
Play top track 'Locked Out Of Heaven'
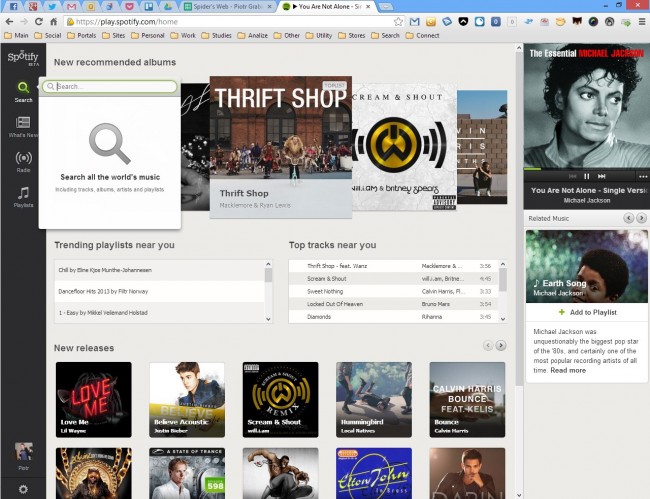coord(394,304)
